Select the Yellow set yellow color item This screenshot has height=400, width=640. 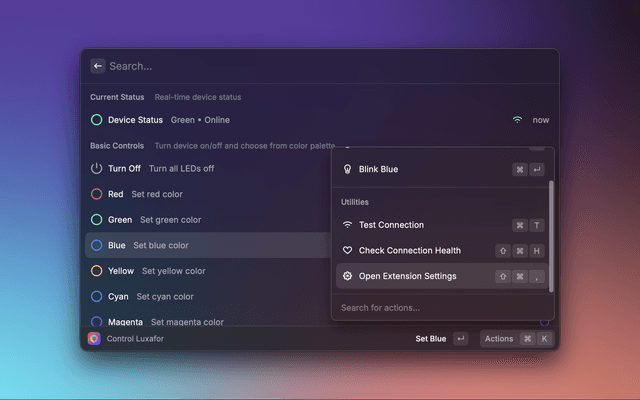(x=155, y=271)
